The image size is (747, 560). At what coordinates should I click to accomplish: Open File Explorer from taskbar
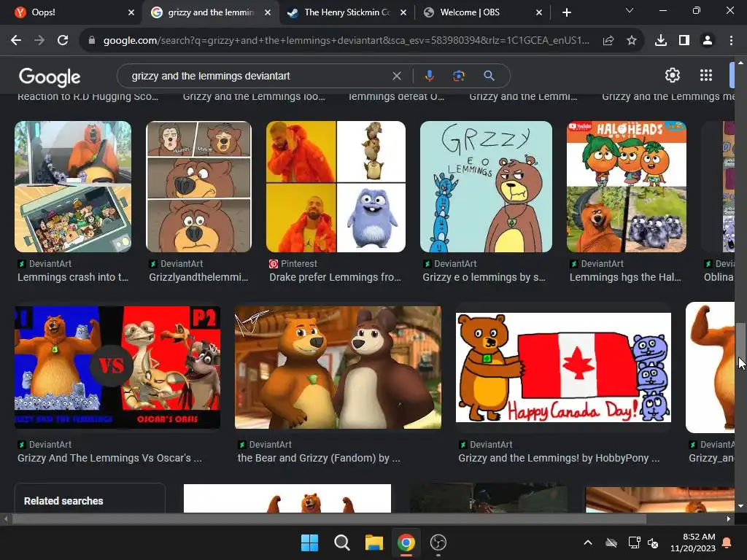(374, 542)
